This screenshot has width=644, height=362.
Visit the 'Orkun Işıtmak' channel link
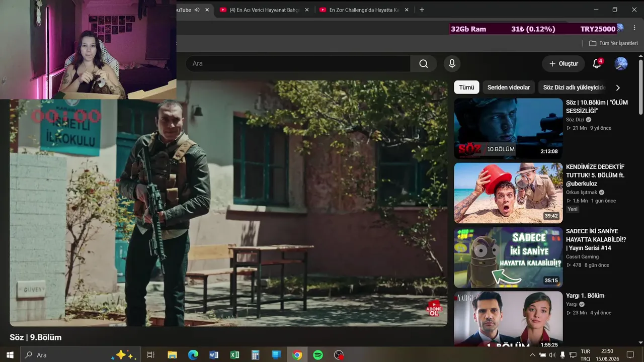pos(582,192)
